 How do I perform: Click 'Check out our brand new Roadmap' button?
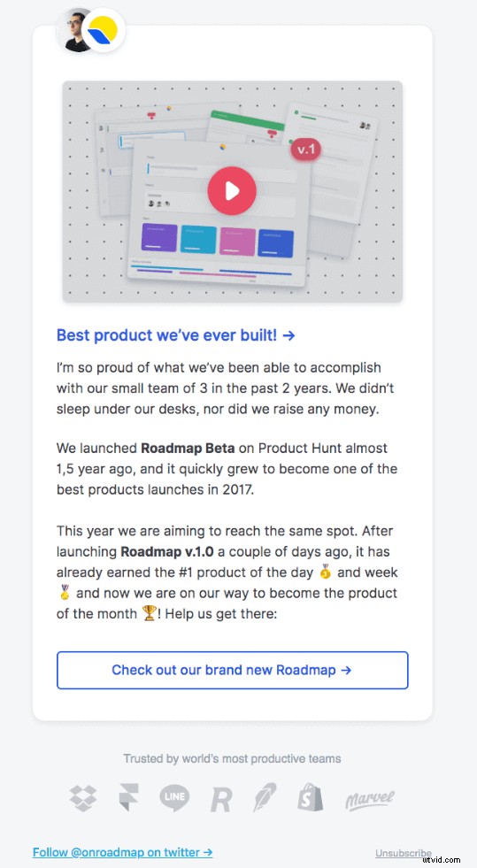tap(233, 670)
